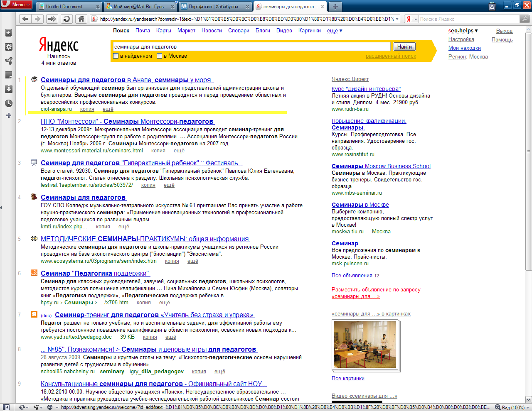Click the favicon of Педагогика поддержки result
The height and width of the screenshot is (411, 532).
(34, 273)
